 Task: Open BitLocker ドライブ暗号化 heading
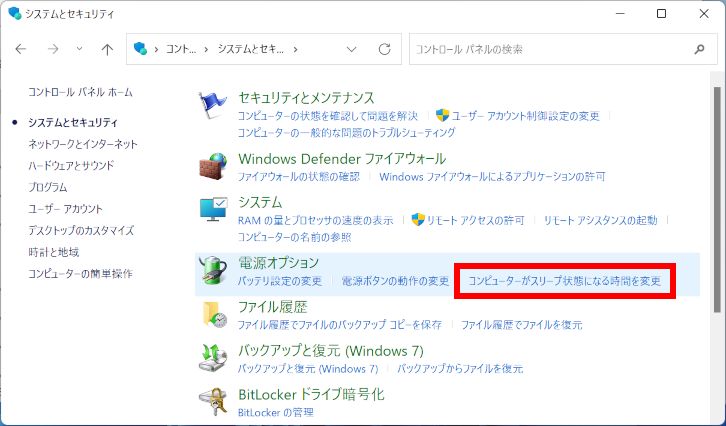tap(311, 395)
